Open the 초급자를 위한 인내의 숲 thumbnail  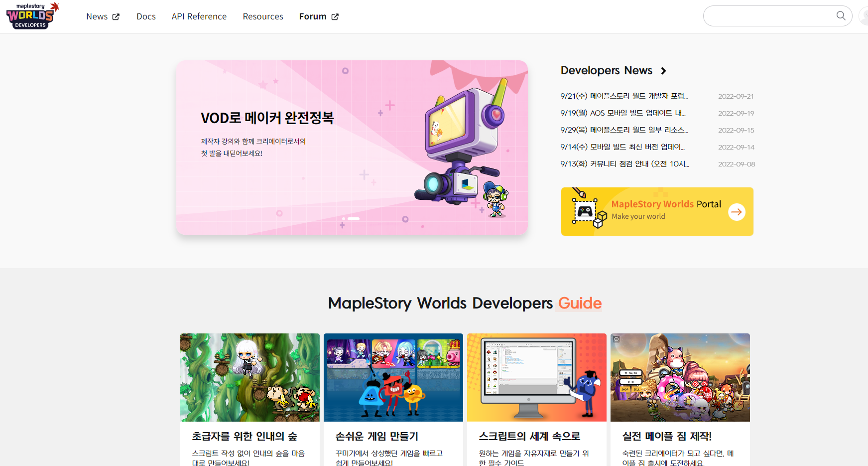pyautogui.click(x=250, y=377)
